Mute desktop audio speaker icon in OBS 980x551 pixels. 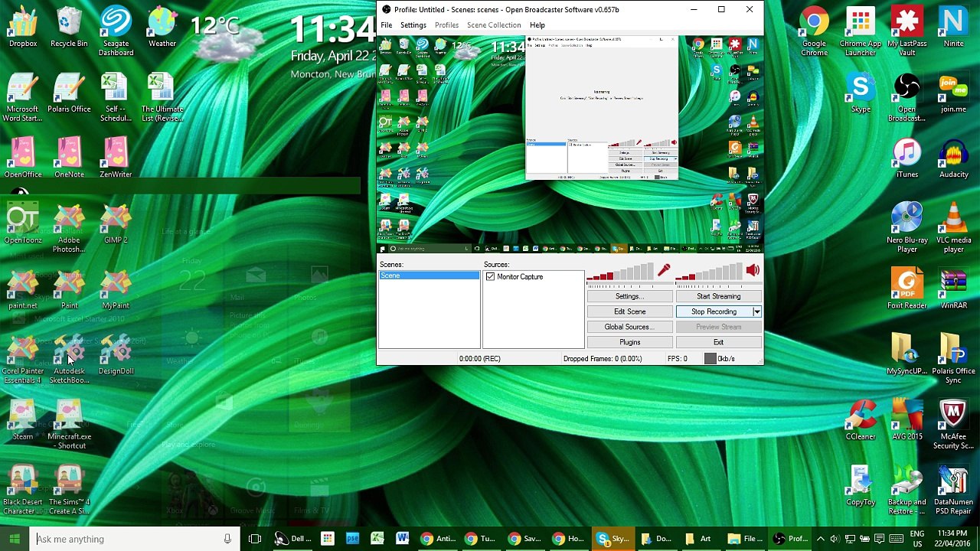753,270
